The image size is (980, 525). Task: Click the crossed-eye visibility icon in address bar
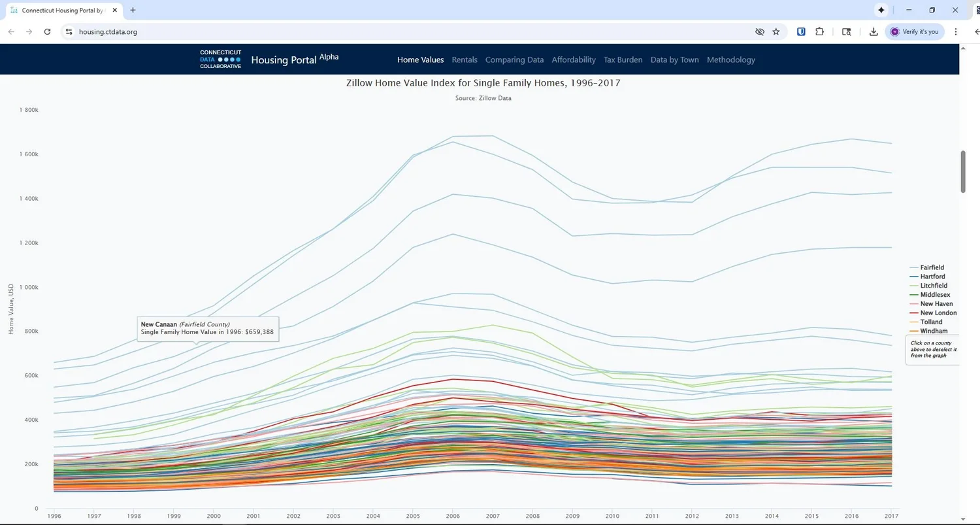pos(759,31)
